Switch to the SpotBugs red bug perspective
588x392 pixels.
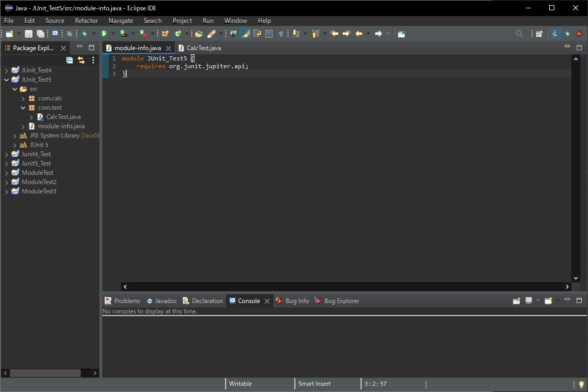coord(579,34)
